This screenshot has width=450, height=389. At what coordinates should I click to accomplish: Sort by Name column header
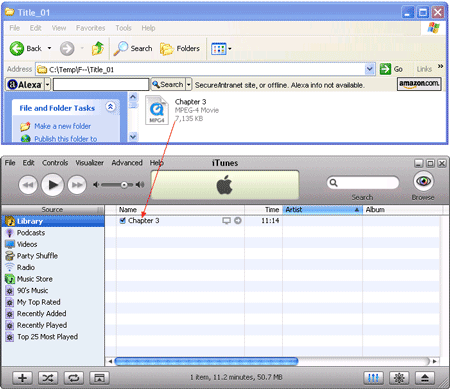tap(180, 210)
